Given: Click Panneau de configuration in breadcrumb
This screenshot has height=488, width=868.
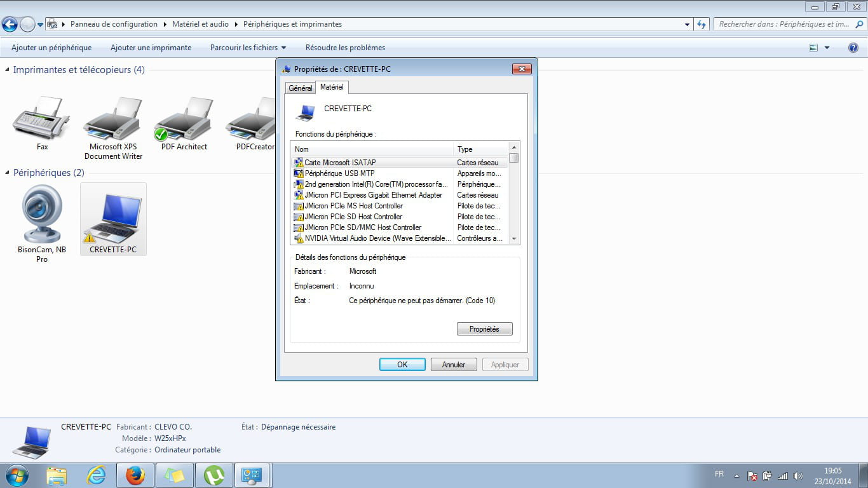Looking at the screenshot, I should [x=114, y=24].
